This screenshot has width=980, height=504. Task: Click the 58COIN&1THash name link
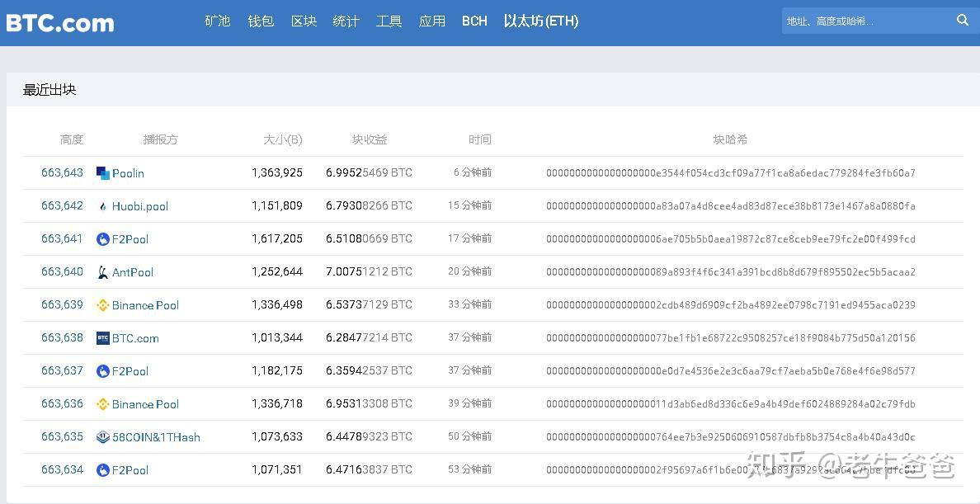tap(156, 437)
